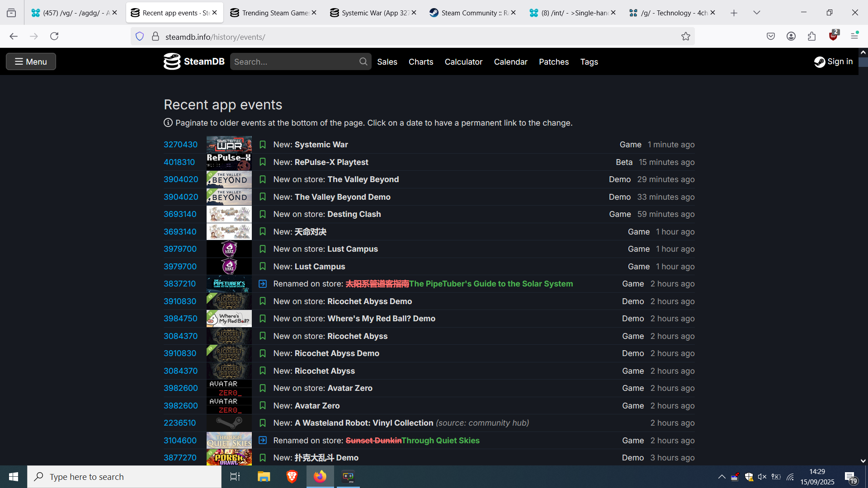Click renamed arrow icon for Through Quiet Skies row
The width and height of the screenshot is (868, 488).
(x=263, y=441)
